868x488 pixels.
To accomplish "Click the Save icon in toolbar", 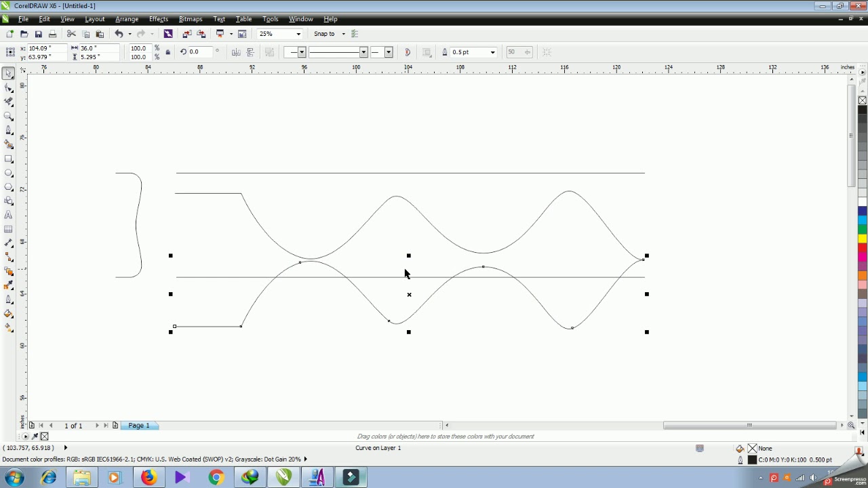I will tap(38, 34).
